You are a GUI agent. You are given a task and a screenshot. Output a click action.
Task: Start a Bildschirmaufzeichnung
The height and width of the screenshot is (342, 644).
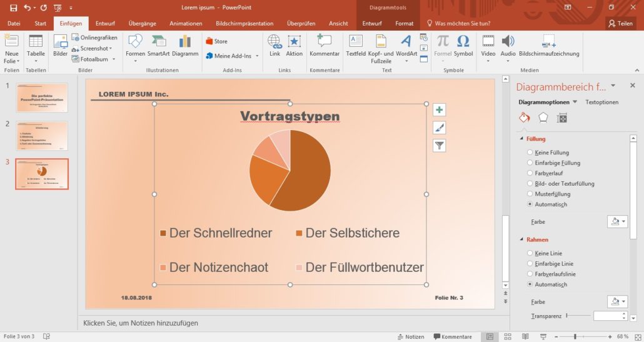[549, 46]
